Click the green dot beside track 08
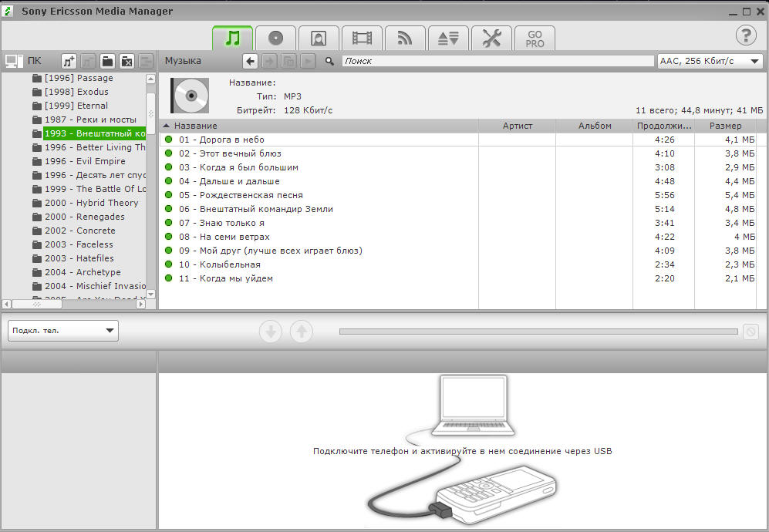The image size is (769, 532). [169, 237]
